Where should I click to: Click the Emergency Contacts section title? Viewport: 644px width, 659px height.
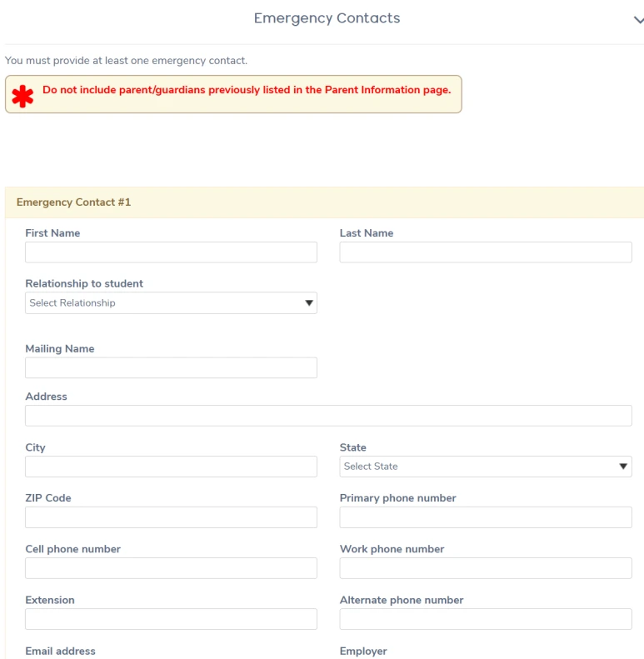pyautogui.click(x=327, y=18)
